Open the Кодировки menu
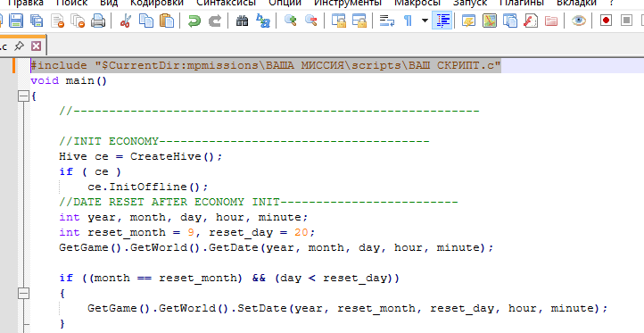This screenshot has height=333, width=644. click(157, 3)
